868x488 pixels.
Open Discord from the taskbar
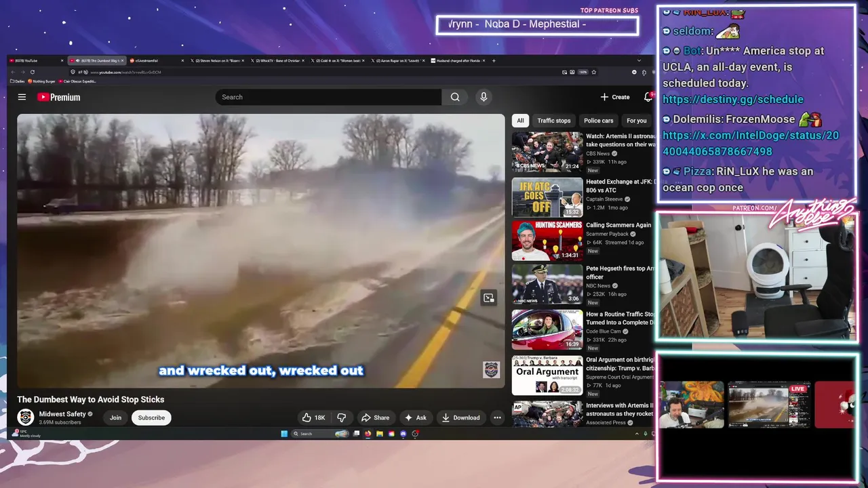403,434
